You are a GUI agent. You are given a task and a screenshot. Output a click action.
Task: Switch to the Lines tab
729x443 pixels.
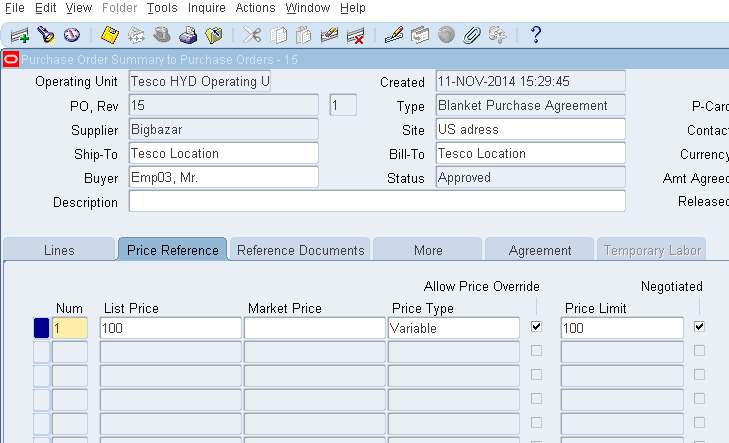pos(59,250)
